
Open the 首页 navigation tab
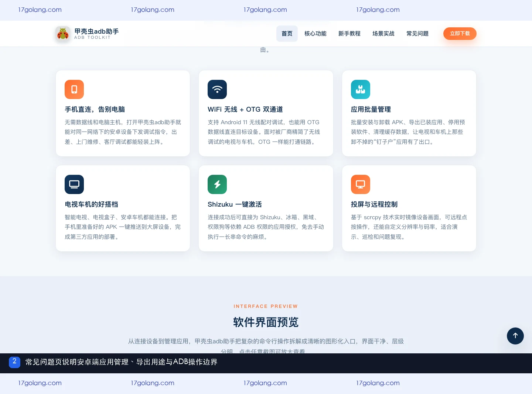point(287,34)
